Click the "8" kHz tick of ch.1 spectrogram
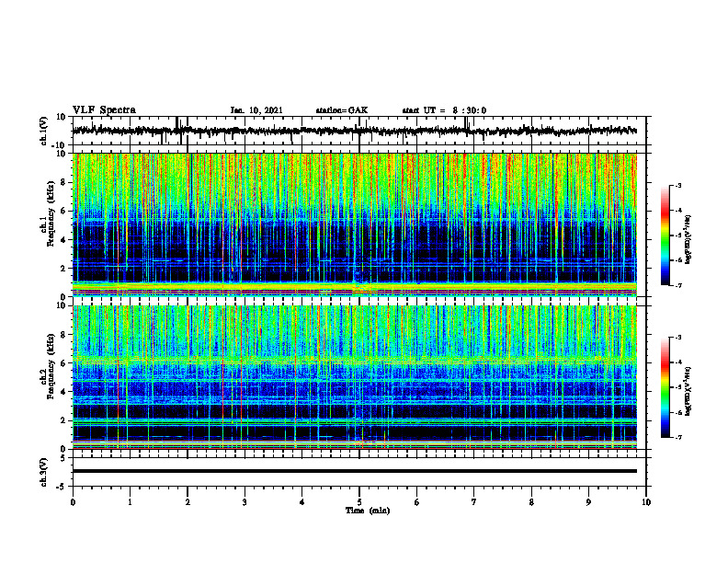728x563 pixels. click(63, 182)
